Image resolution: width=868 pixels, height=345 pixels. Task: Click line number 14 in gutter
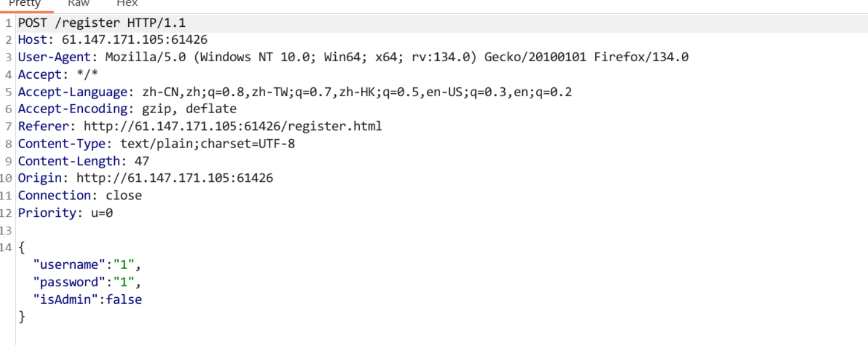[6, 248]
